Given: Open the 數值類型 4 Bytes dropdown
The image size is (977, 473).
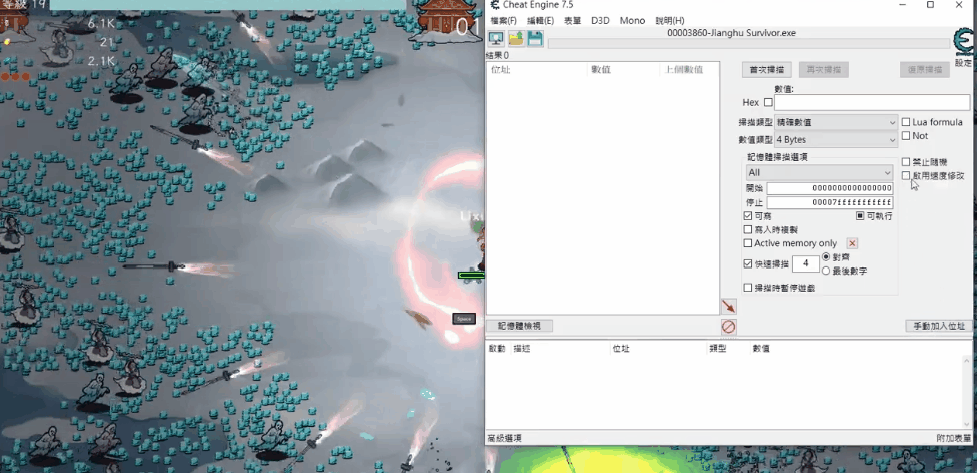Looking at the screenshot, I should tap(836, 140).
